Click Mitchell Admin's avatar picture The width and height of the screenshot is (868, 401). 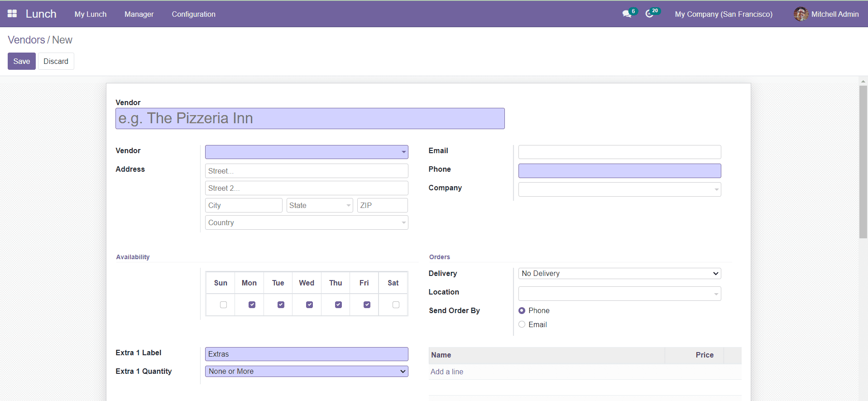pyautogui.click(x=801, y=14)
